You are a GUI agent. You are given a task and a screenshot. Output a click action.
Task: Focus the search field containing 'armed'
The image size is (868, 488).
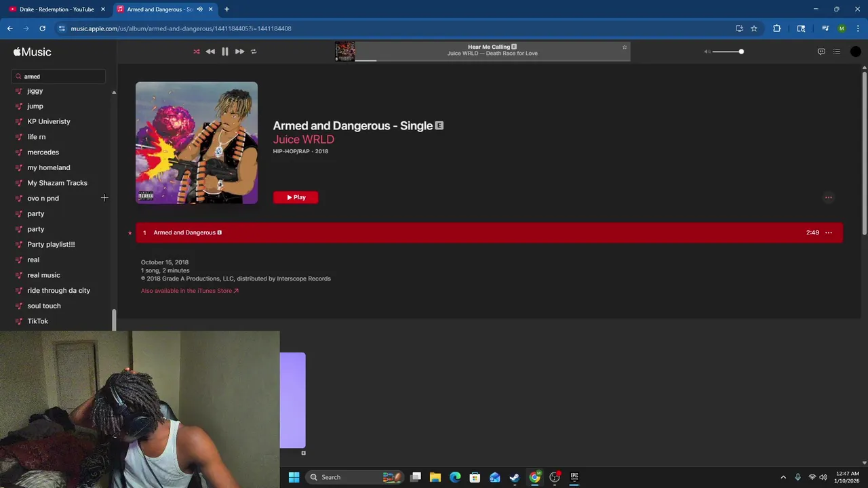click(x=59, y=77)
